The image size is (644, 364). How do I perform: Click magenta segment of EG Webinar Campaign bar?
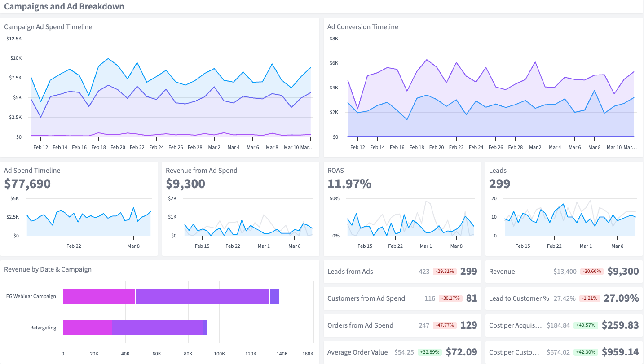click(x=99, y=296)
